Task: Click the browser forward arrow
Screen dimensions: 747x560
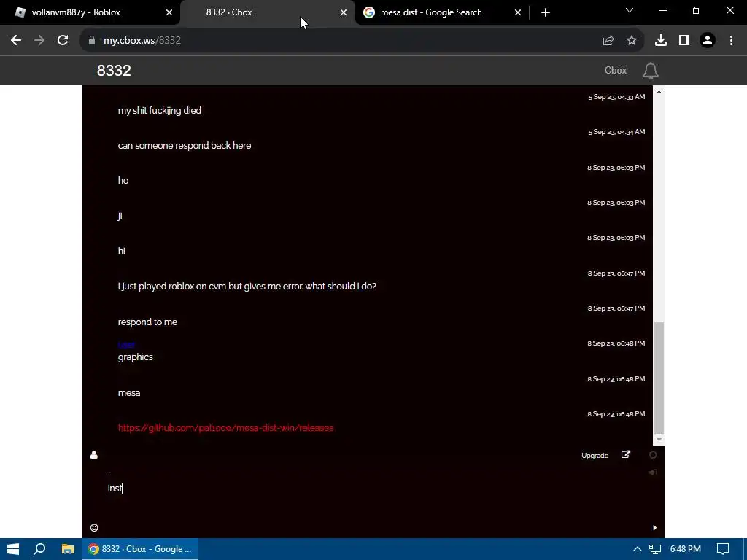Action: tap(39, 41)
